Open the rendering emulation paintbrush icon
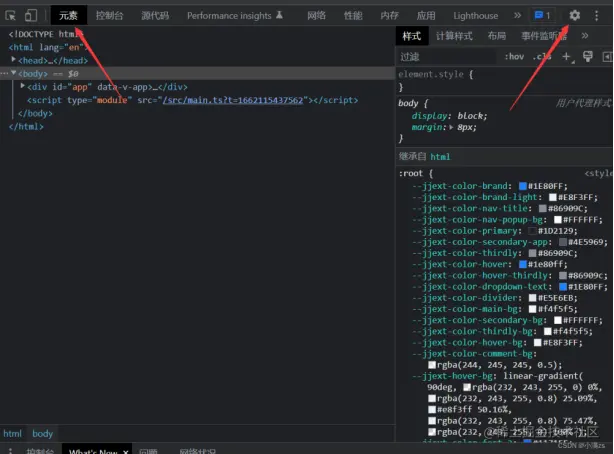This screenshot has width=614, height=454. (587, 57)
